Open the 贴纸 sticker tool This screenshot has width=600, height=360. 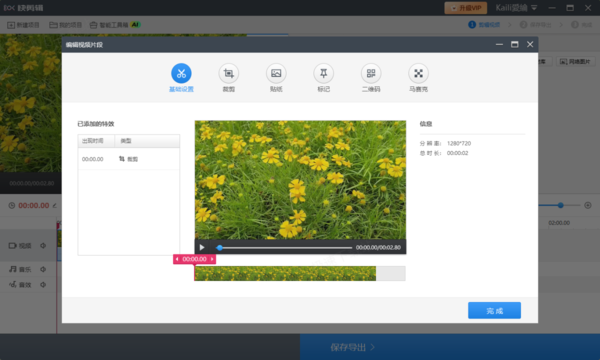pyautogui.click(x=276, y=73)
